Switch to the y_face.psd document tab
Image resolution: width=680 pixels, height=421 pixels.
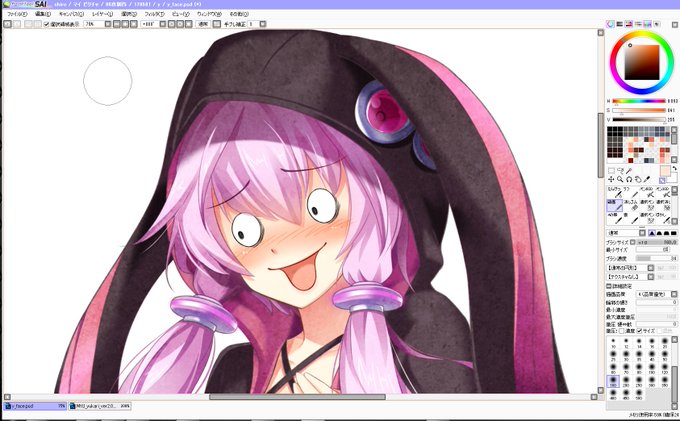click(x=36, y=406)
